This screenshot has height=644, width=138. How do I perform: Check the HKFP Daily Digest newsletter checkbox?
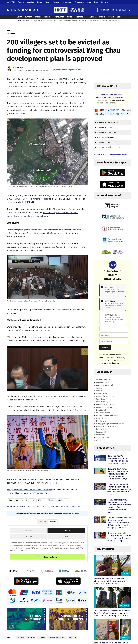pos(102,315)
